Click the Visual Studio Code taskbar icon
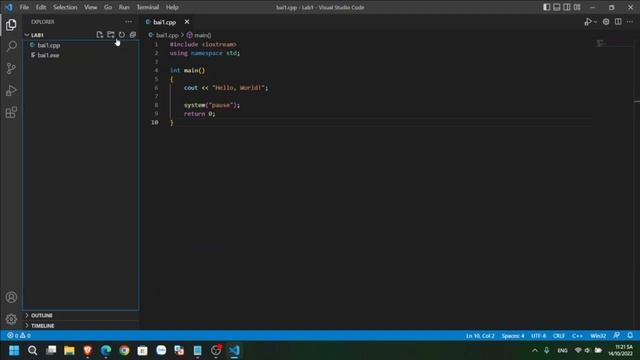This screenshot has height=360, width=640. pyautogui.click(x=234, y=350)
